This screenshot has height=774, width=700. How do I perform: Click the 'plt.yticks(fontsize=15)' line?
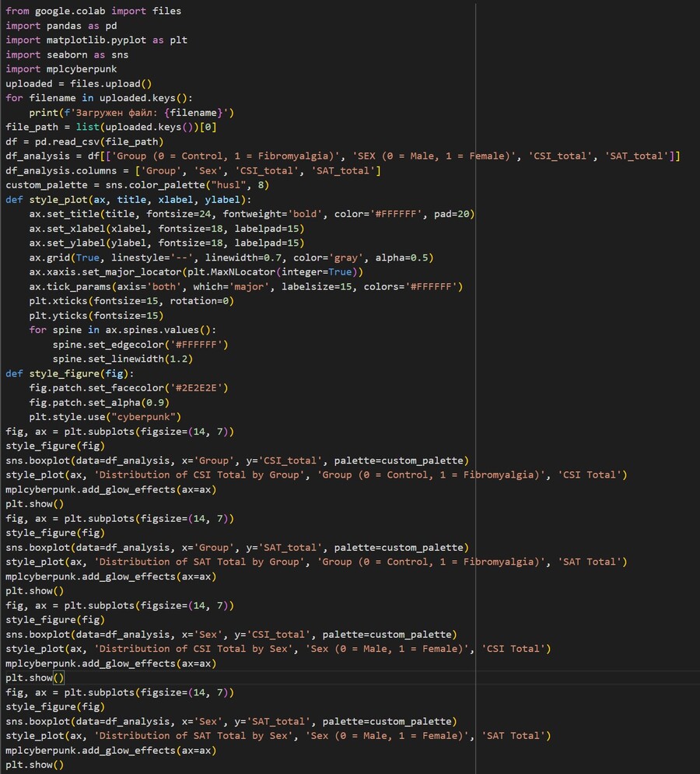coord(96,315)
